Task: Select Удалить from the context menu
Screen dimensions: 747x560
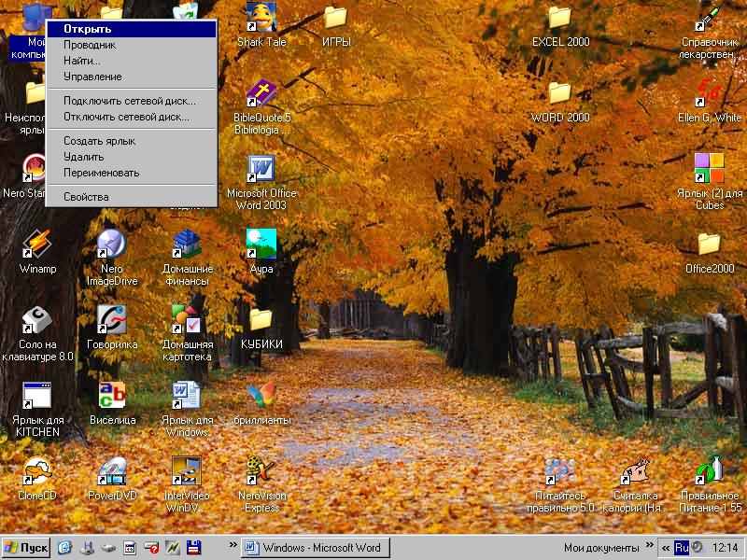Action: point(132,157)
